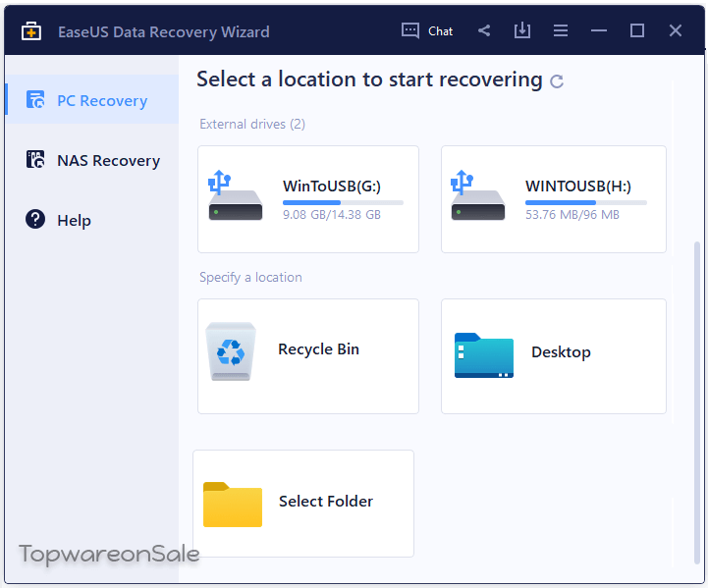
Task: Click the External drives (2) heading
Action: tap(252, 124)
